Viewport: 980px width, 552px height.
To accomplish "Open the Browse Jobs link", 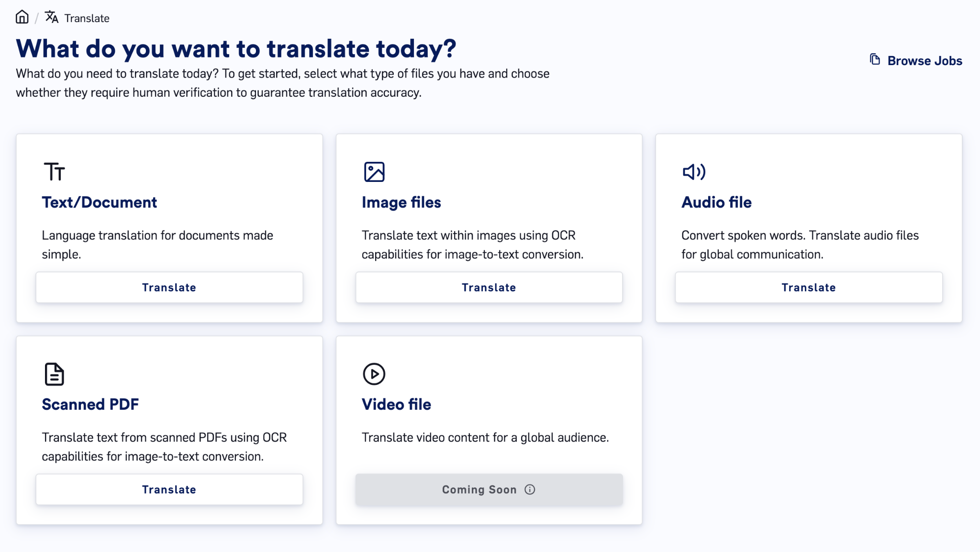I will tap(916, 61).
